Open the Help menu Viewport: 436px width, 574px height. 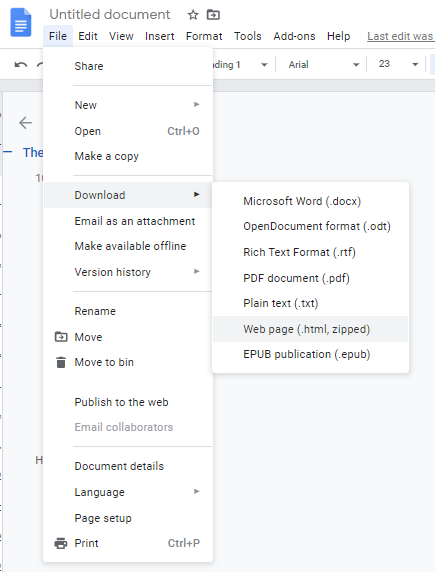[x=339, y=36]
